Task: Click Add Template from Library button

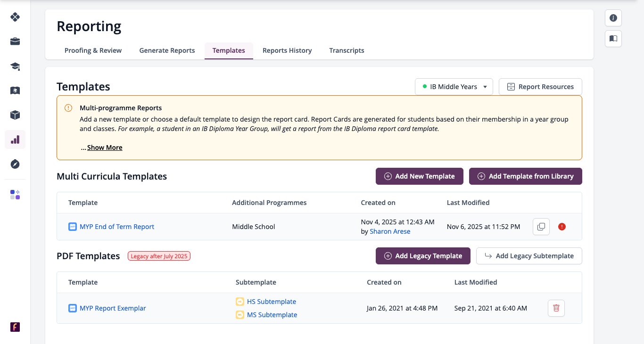Action: coord(526,176)
